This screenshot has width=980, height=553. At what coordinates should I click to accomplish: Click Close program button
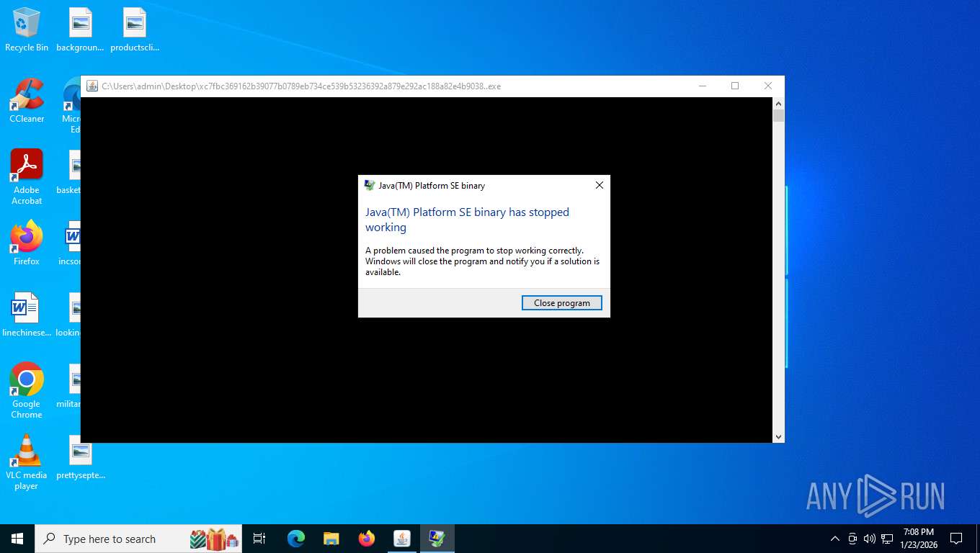(x=562, y=303)
